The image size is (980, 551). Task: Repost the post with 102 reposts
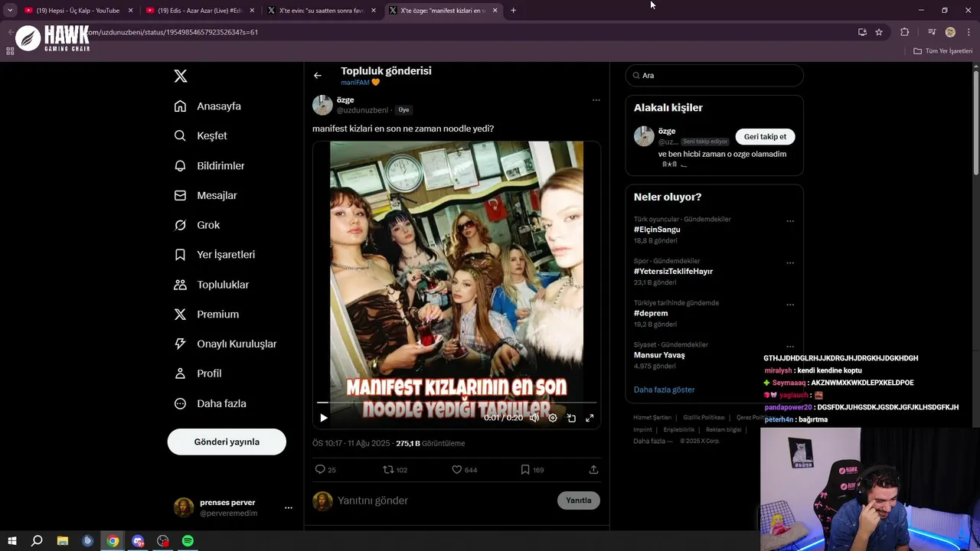click(x=395, y=469)
